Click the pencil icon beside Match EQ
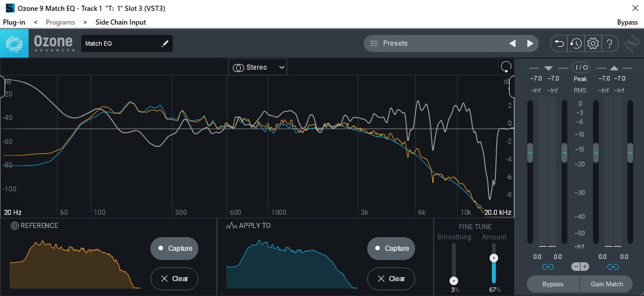Screen dimensions: 644x296 point(165,43)
